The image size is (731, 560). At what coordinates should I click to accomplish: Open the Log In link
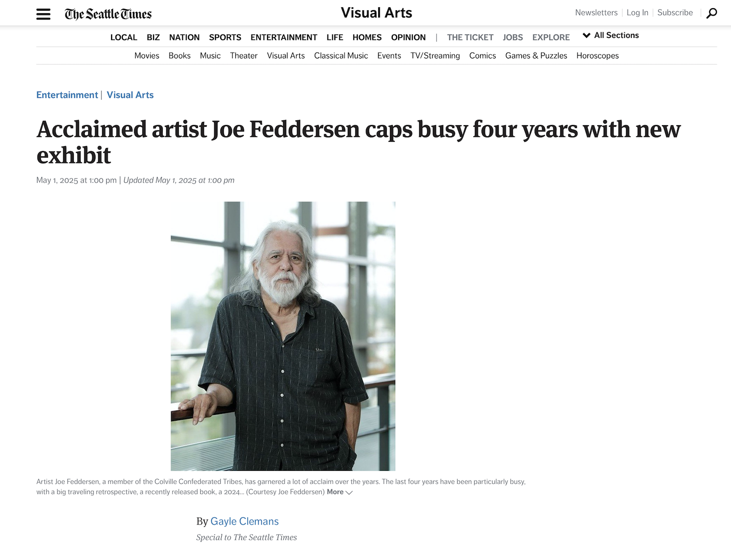tap(637, 13)
